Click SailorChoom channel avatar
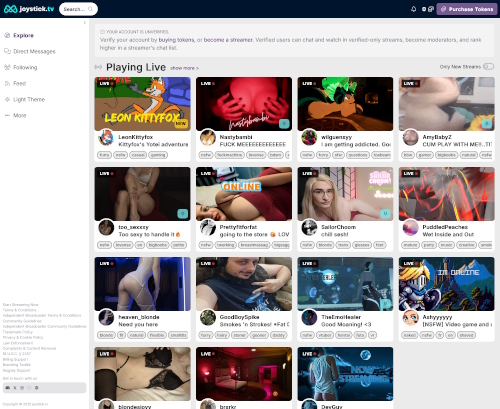Image resolution: width=500 pixels, height=409 pixels. 309,228
